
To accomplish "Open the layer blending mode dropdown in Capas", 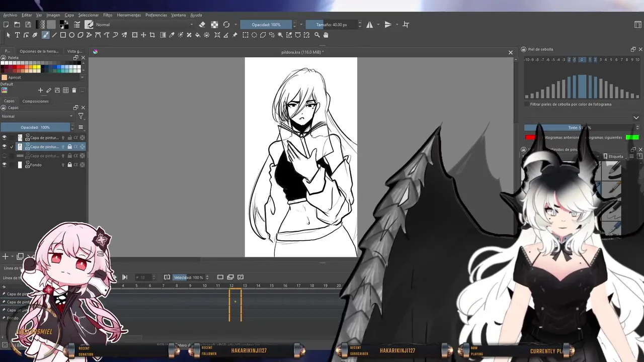I will tap(37, 116).
